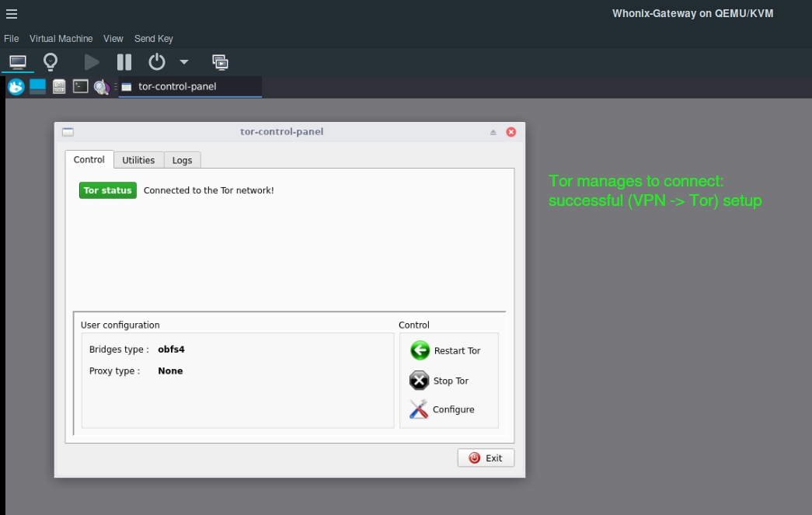
Task: Click the Exit button
Action: [486, 458]
